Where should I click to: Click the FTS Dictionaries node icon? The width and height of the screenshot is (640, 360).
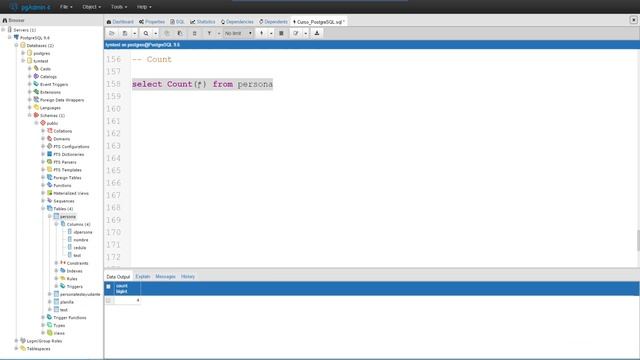click(49, 154)
